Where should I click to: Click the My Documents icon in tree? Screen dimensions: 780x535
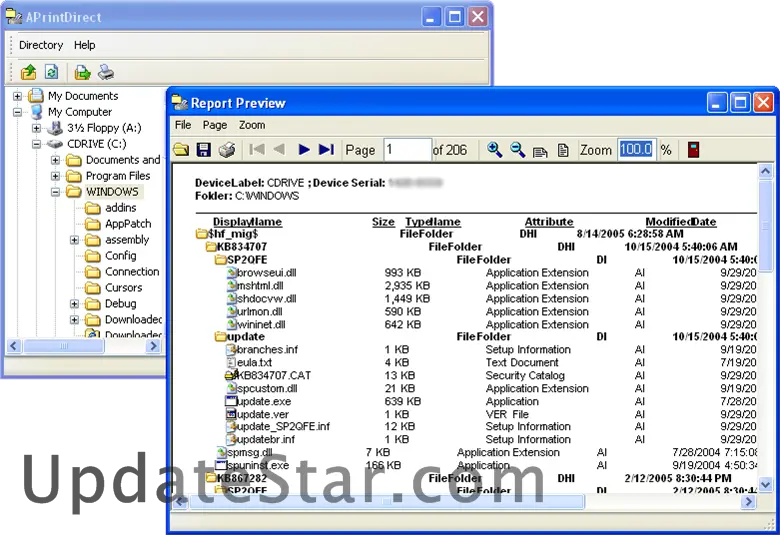point(36,95)
